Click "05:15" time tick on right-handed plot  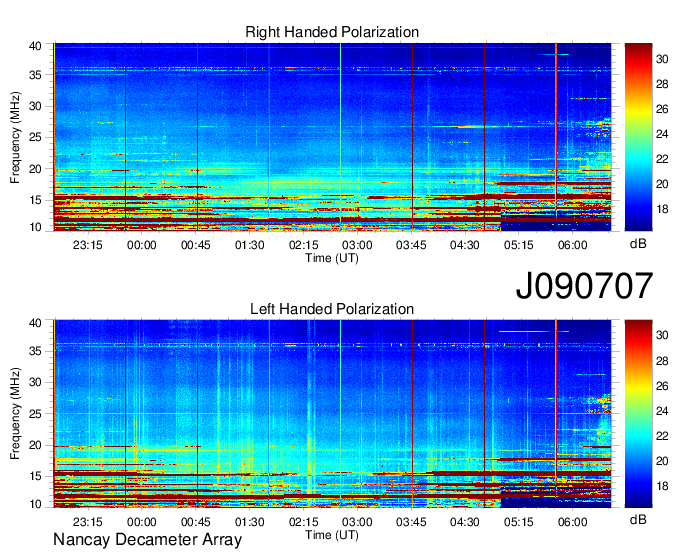(519, 245)
